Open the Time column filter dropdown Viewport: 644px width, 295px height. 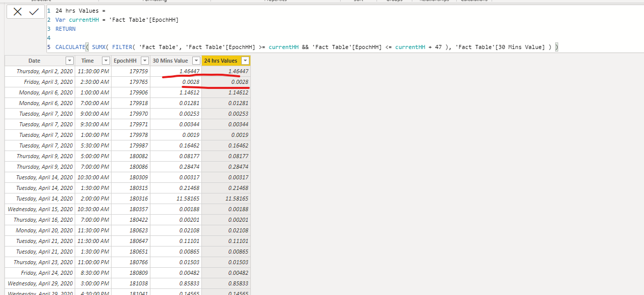(105, 61)
